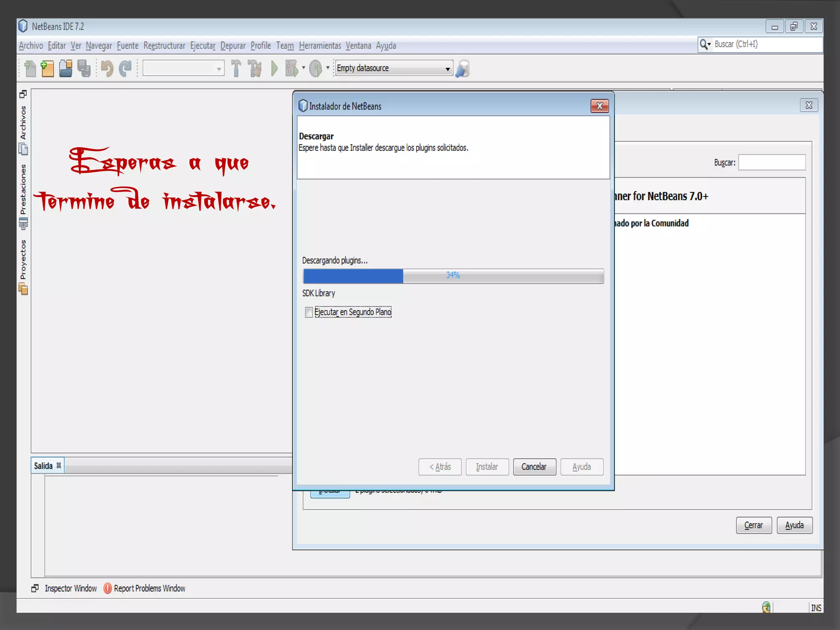Click the Build Project hammer icon
The height and width of the screenshot is (630, 840).
236,68
